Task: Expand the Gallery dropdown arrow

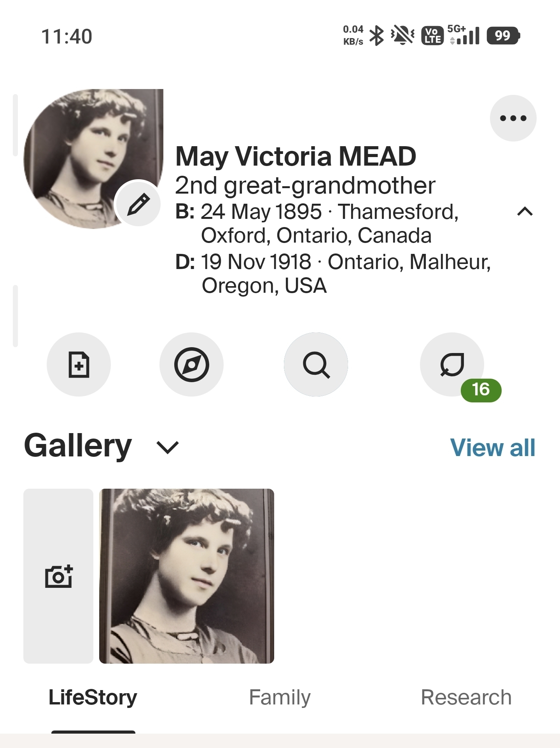Action: coord(167,447)
